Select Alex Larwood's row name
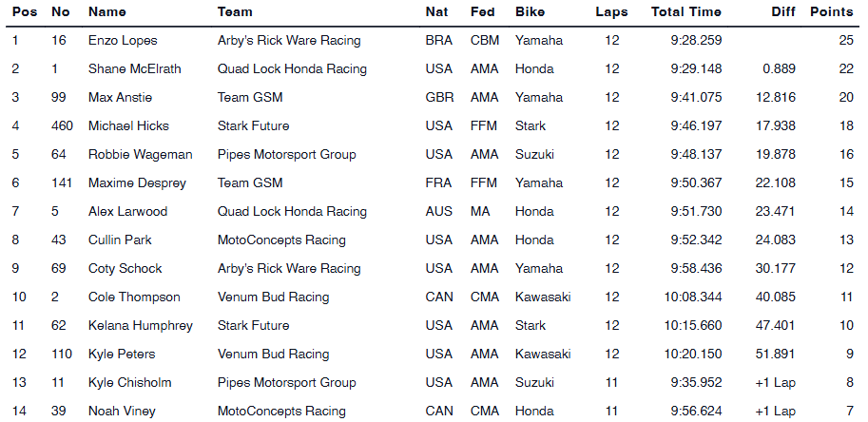 click(x=127, y=212)
